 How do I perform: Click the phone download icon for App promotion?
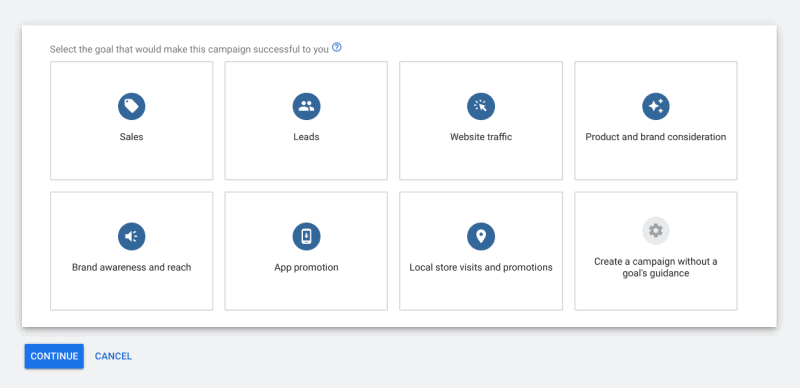click(x=306, y=236)
